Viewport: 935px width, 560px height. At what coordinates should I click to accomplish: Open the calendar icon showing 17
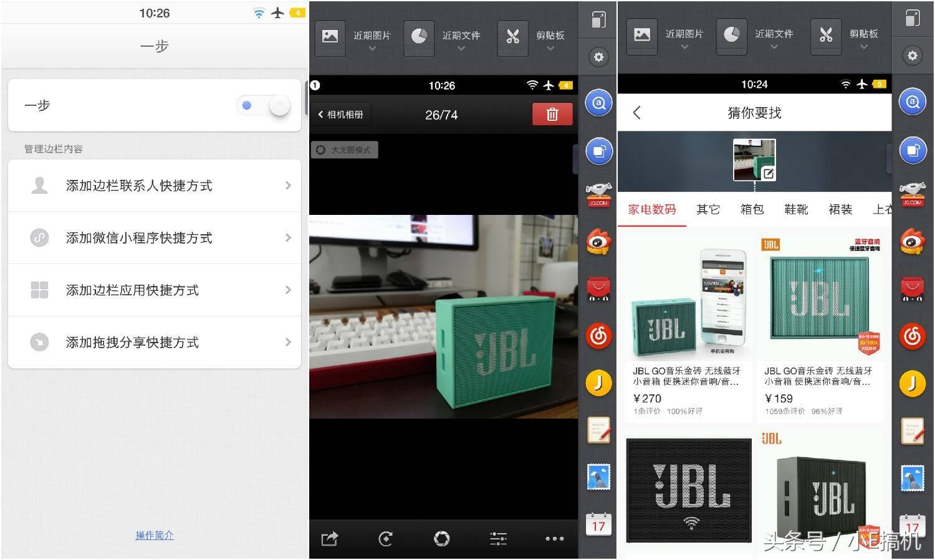598,525
